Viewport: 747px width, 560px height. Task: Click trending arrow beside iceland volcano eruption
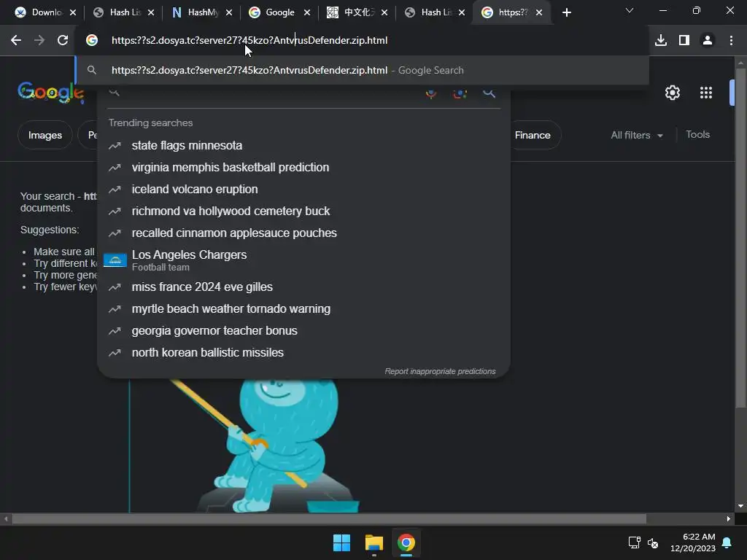(x=115, y=190)
